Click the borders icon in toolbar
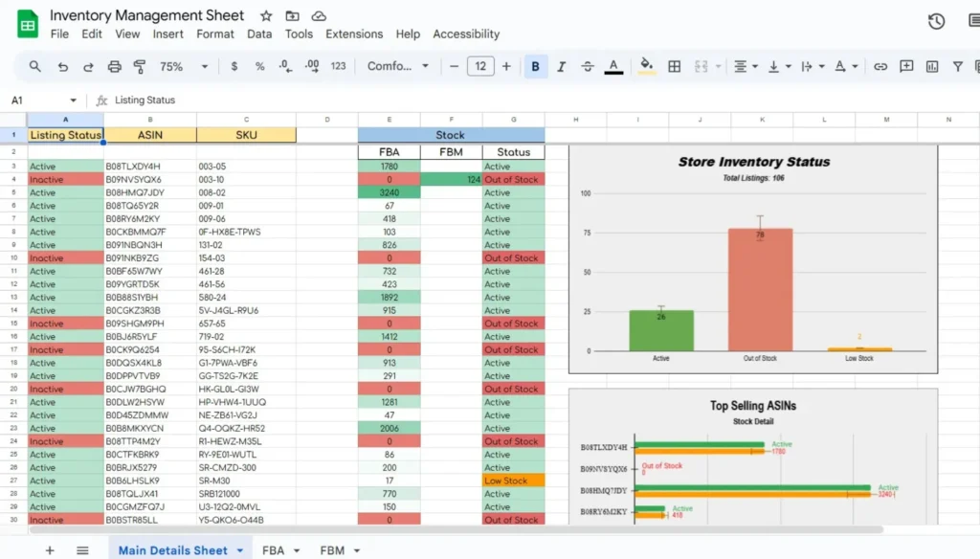Viewport: 980px width, 559px height. 675,67
